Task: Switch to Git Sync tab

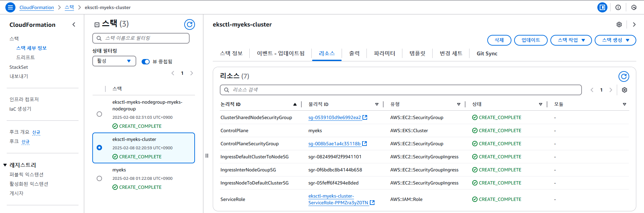Action: pyautogui.click(x=487, y=53)
